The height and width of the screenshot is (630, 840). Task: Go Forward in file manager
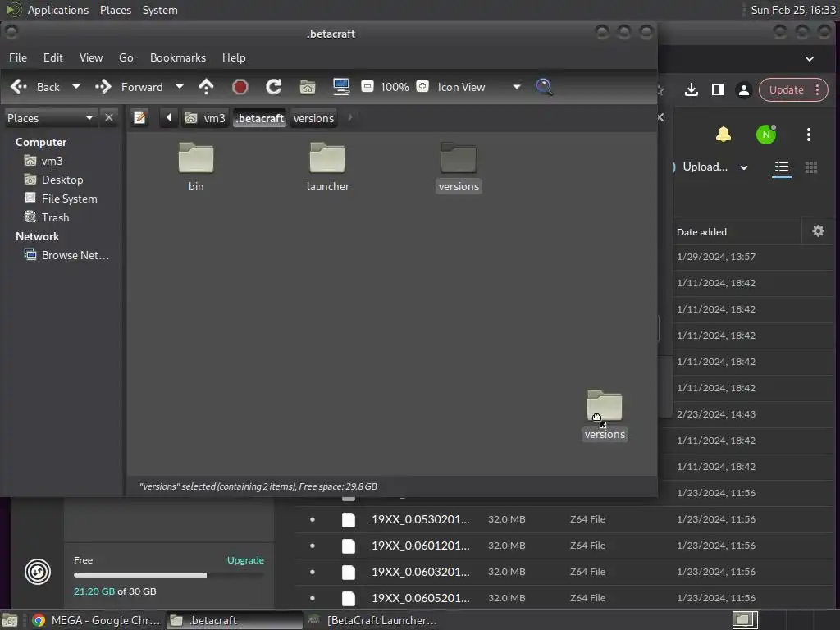(x=129, y=87)
